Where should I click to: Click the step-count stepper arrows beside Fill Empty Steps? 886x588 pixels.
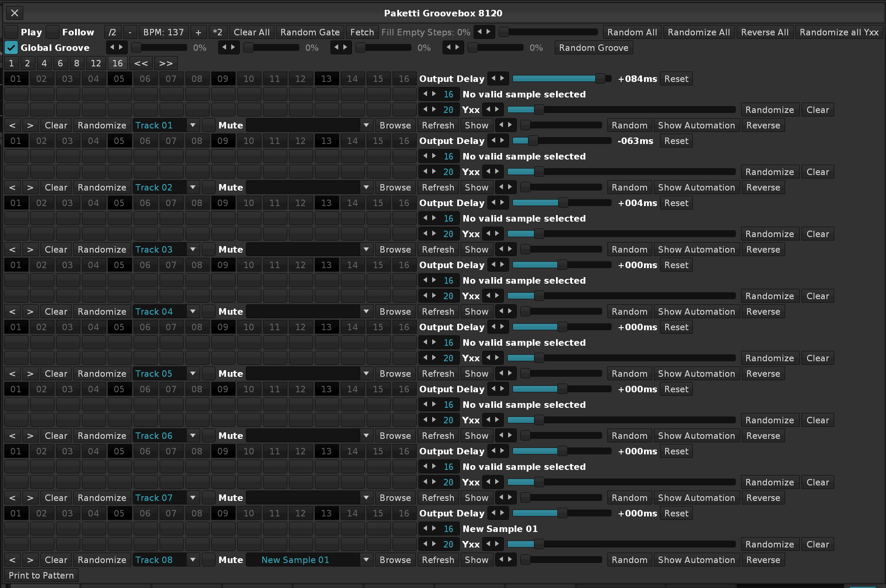(484, 32)
